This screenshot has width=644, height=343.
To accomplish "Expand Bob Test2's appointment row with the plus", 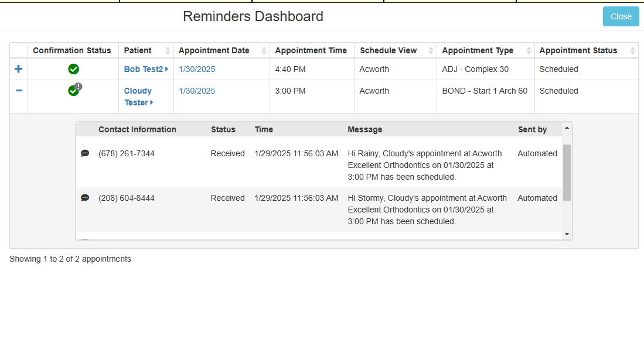I will click(x=18, y=68).
